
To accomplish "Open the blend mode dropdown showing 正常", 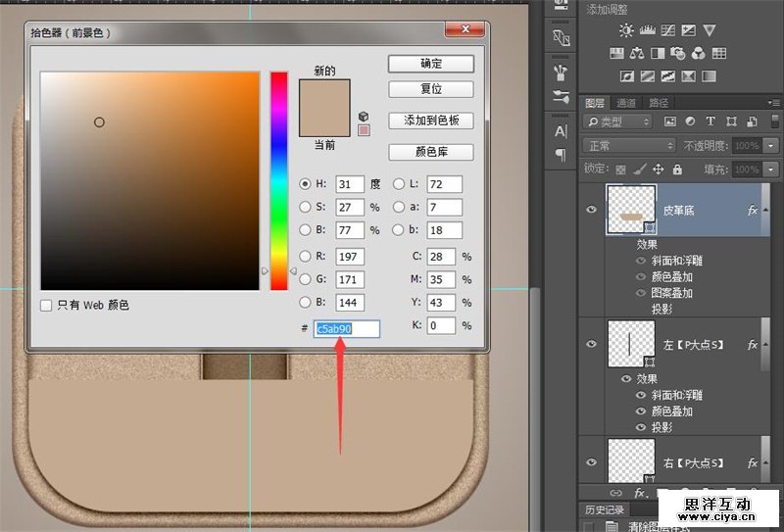I will pyautogui.click(x=629, y=145).
